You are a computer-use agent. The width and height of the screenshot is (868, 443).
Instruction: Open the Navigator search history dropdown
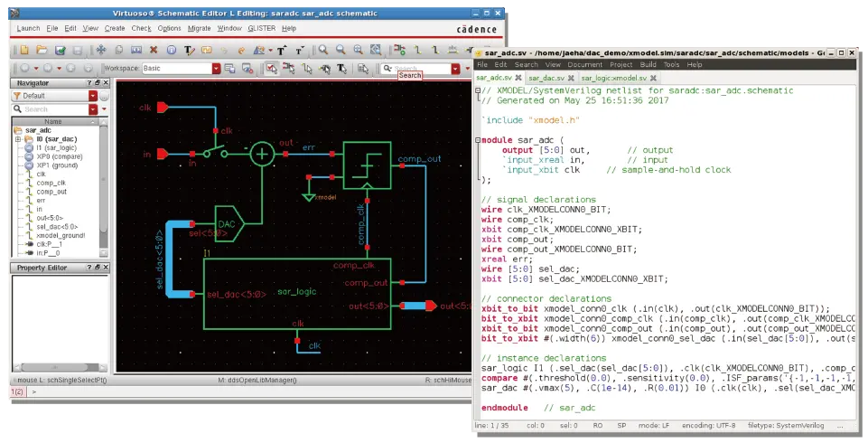(x=92, y=109)
